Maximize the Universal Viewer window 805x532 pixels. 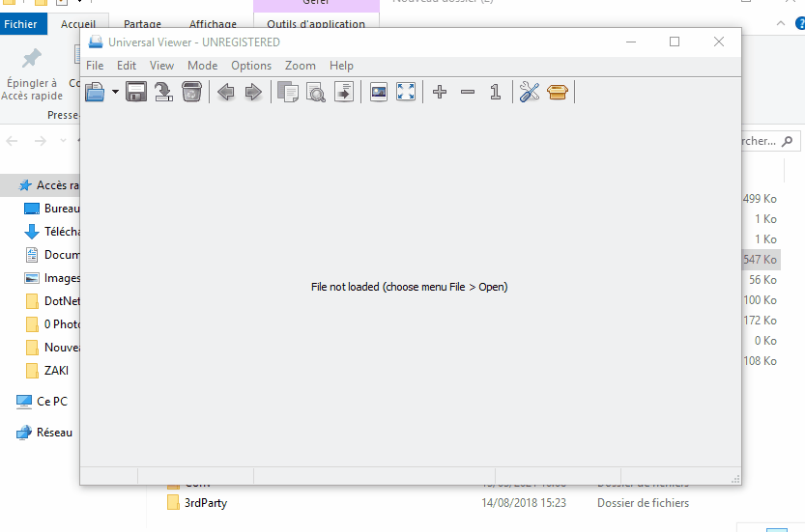click(x=675, y=42)
